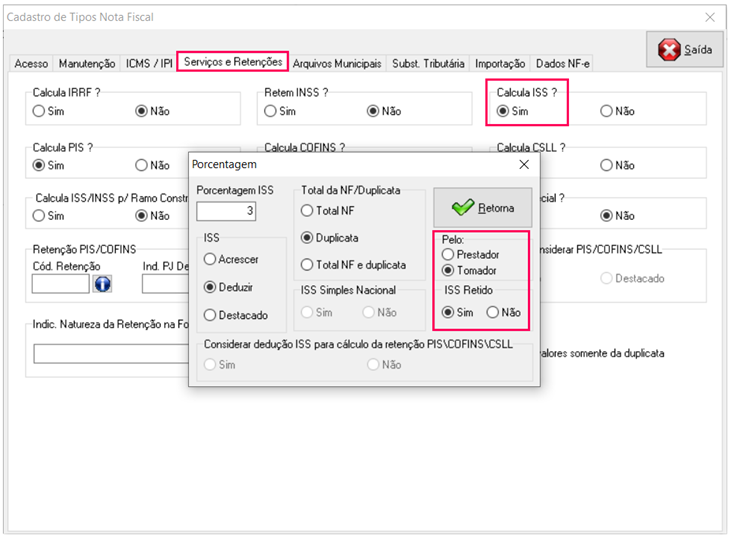Set ISS Retido to Não
Image resolution: width=731 pixels, height=538 pixels.
point(493,312)
